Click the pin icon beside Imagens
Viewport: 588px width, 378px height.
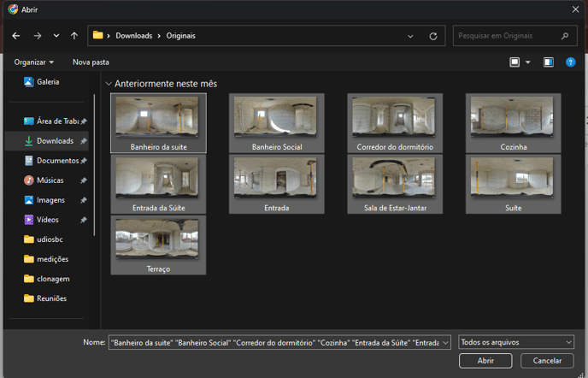point(83,200)
